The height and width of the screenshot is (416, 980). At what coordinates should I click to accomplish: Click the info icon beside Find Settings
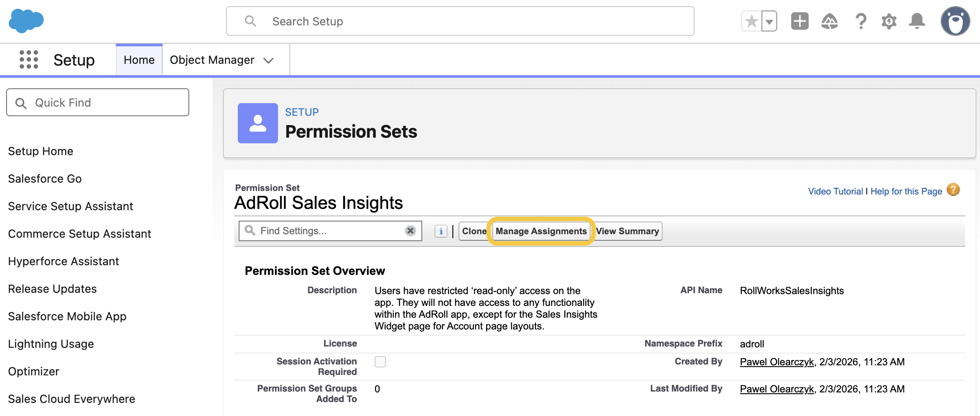pyautogui.click(x=441, y=231)
